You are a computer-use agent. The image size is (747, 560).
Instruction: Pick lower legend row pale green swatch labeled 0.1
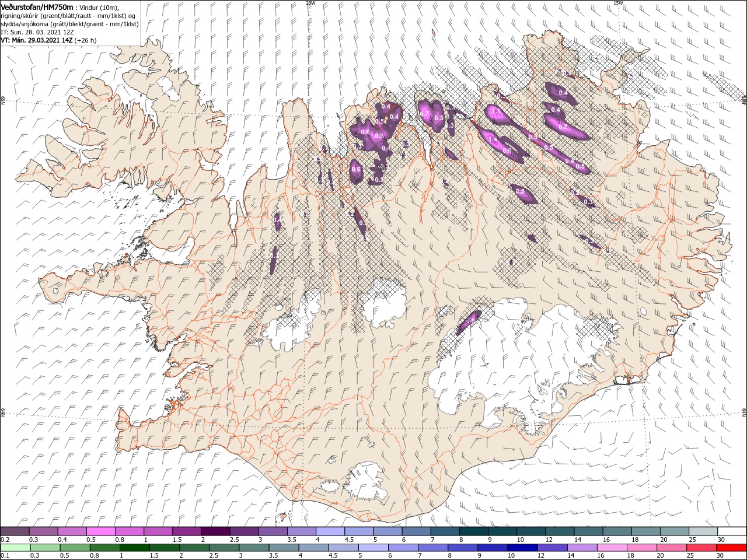click(x=15, y=548)
